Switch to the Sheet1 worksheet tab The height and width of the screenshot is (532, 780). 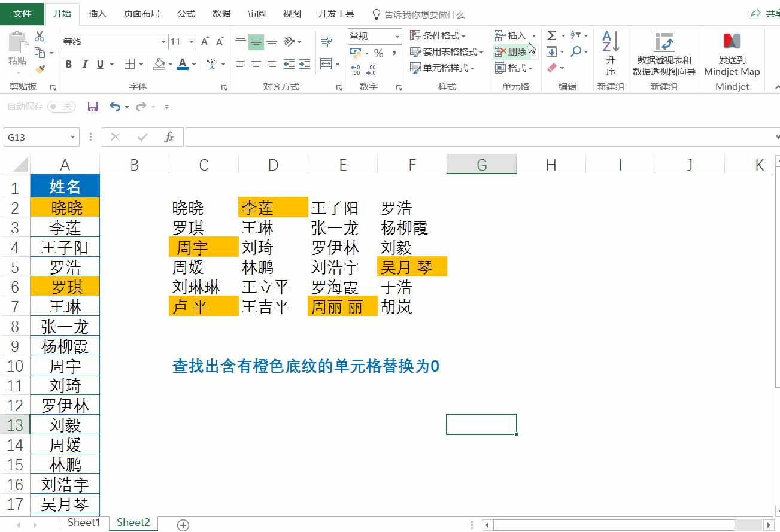tap(84, 522)
